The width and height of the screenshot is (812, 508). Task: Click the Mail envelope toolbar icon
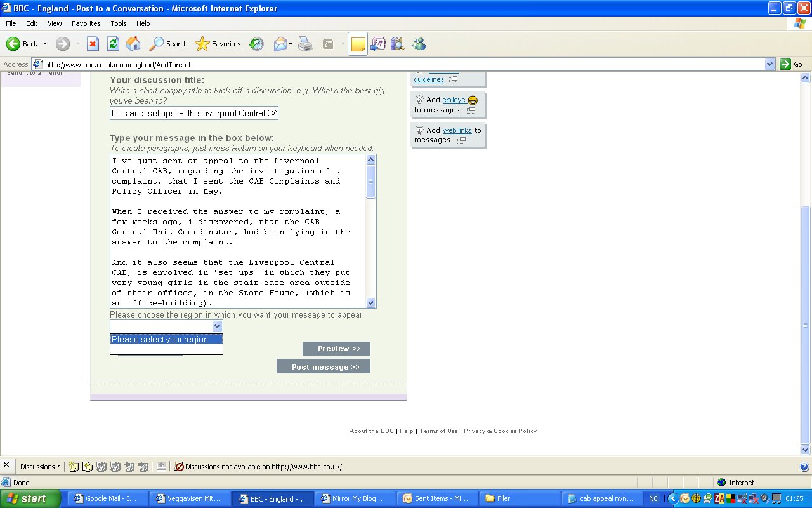[x=280, y=44]
